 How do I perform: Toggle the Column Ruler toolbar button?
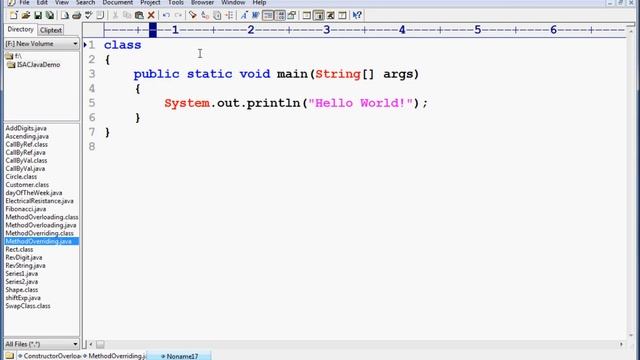pyautogui.click(x=280, y=16)
